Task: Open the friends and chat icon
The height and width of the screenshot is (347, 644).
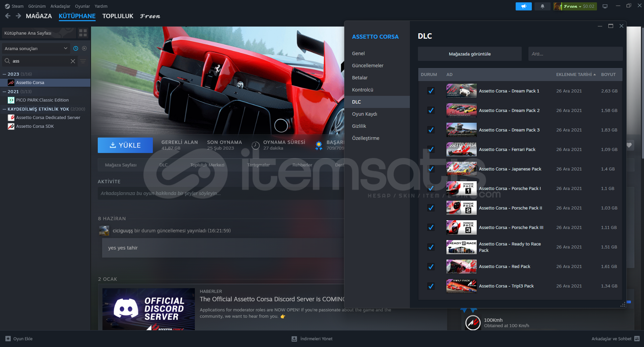Action: (637, 339)
